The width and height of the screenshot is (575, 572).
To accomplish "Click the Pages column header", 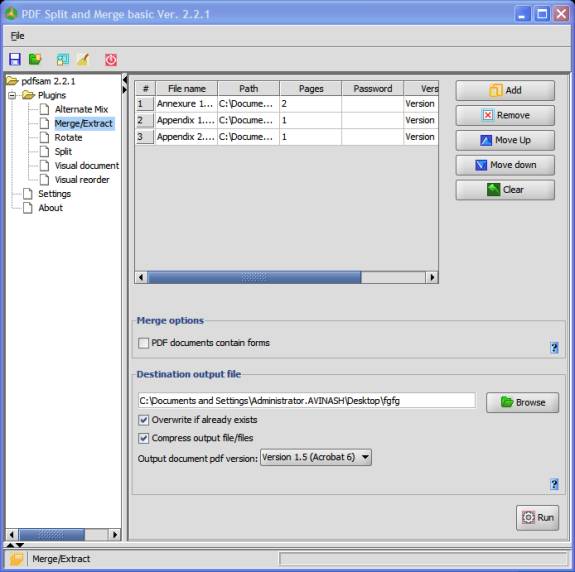I will [x=311, y=88].
